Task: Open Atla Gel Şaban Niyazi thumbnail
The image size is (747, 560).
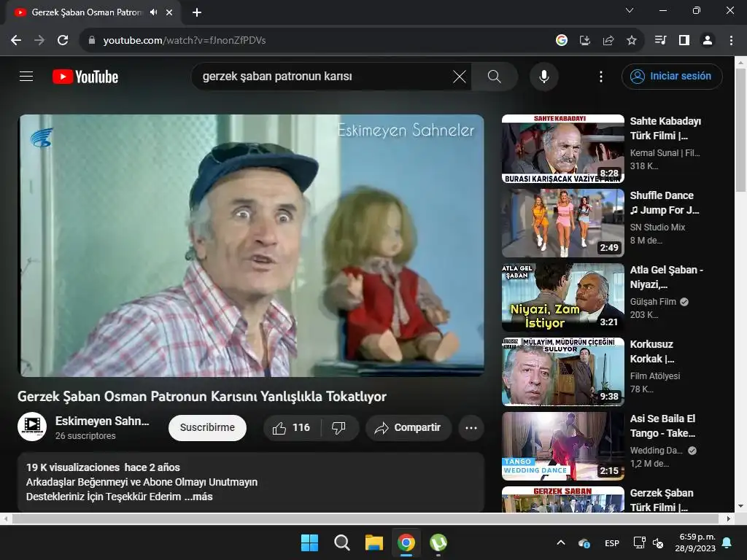Action: [562, 297]
